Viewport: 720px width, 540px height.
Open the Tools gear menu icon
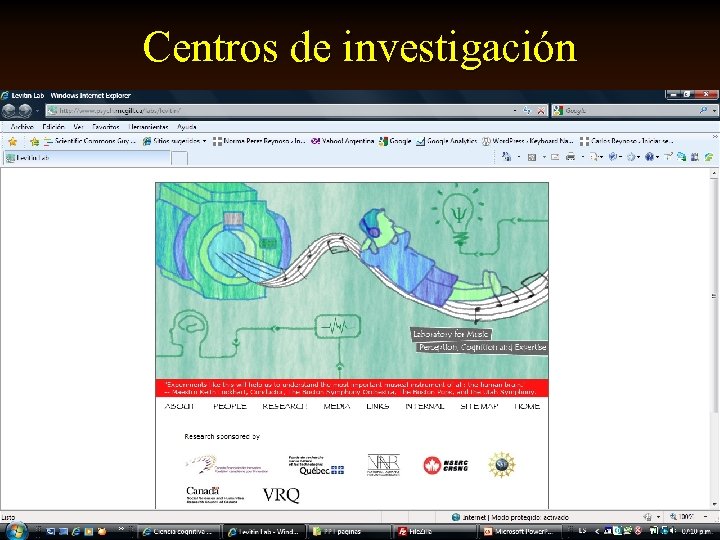[633, 157]
